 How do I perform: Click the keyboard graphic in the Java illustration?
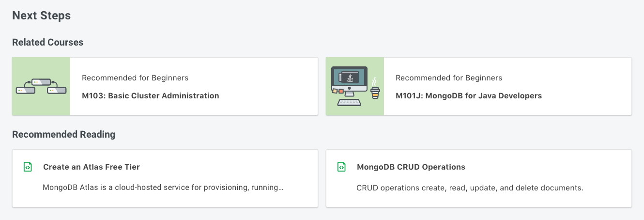coord(349,102)
